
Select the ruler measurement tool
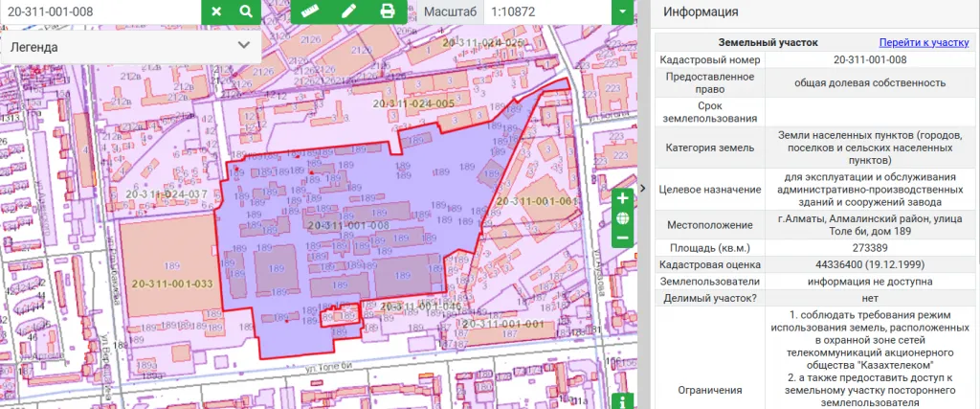pyautogui.click(x=308, y=11)
